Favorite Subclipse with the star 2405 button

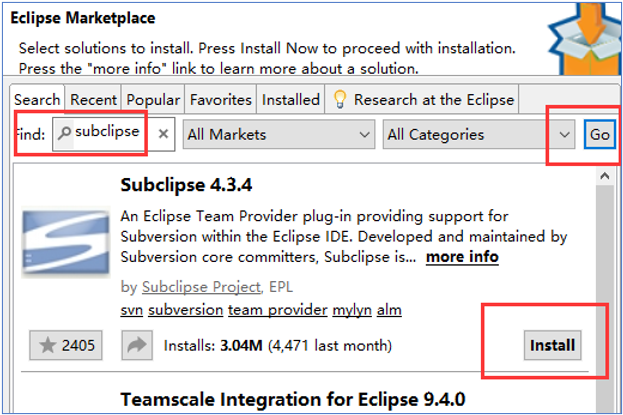click(66, 345)
